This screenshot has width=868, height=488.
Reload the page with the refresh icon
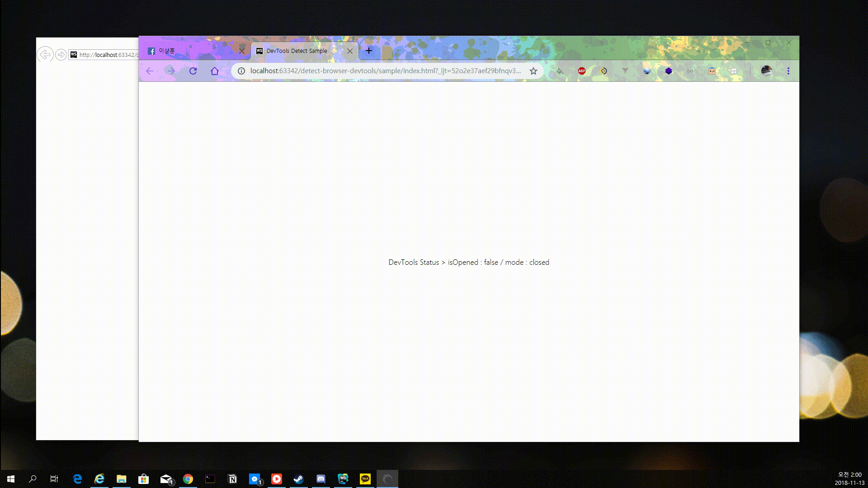coord(193,71)
